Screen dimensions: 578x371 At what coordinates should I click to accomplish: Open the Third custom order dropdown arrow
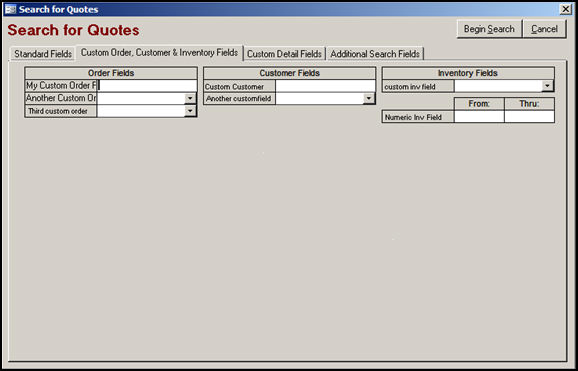pyautogui.click(x=190, y=111)
